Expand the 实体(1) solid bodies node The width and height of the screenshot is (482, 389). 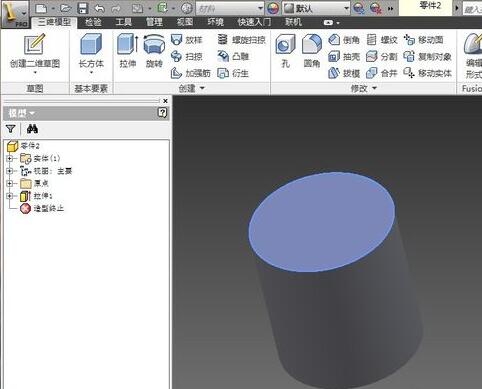tap(9, 158)
